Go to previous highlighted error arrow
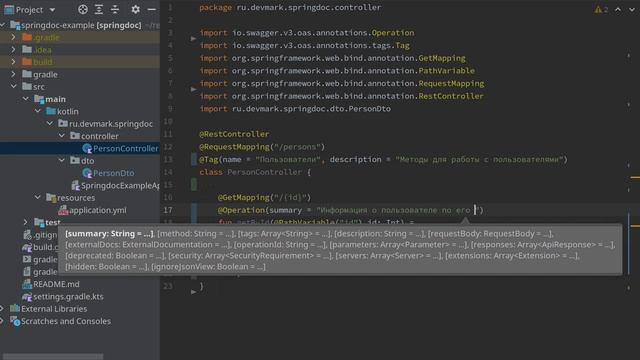 pyautogui.click(x=618, y=9)
